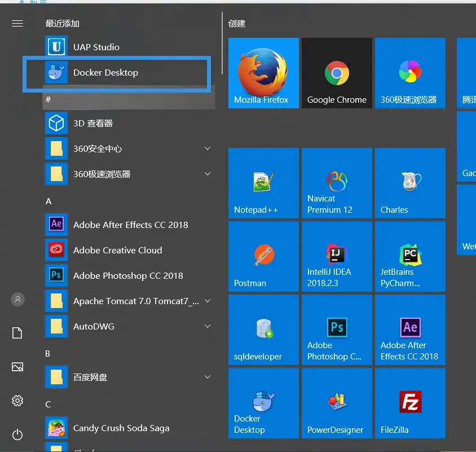This screenshot has height=452, width=476.
Task: Click the 创建 group title
Action: pyautogui.click(x=237, y=23)
